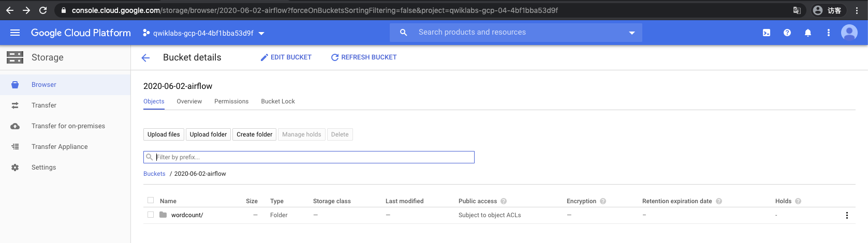Open the project selector qwiklabs-gcp-04-4bf1bba53d9f
The height and width of the screenshot is (243, 868).
[203, 33]
